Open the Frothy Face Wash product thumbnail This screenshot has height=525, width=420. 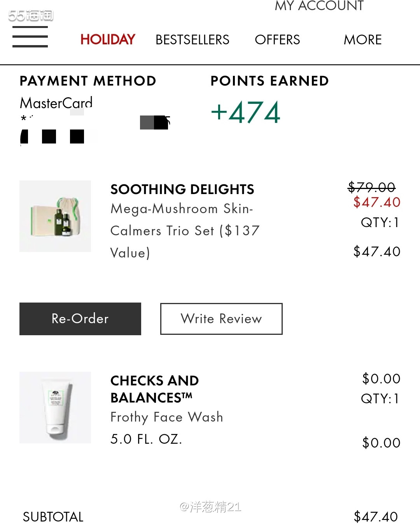point(55,408)
